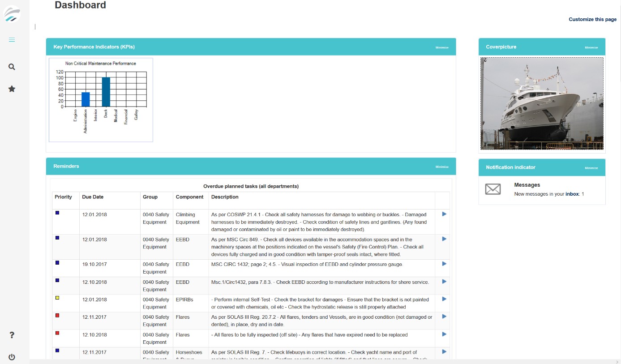Click the Administration bar in KPI chart
Viewport: 621px width, 364px height.
click(86, 99)
